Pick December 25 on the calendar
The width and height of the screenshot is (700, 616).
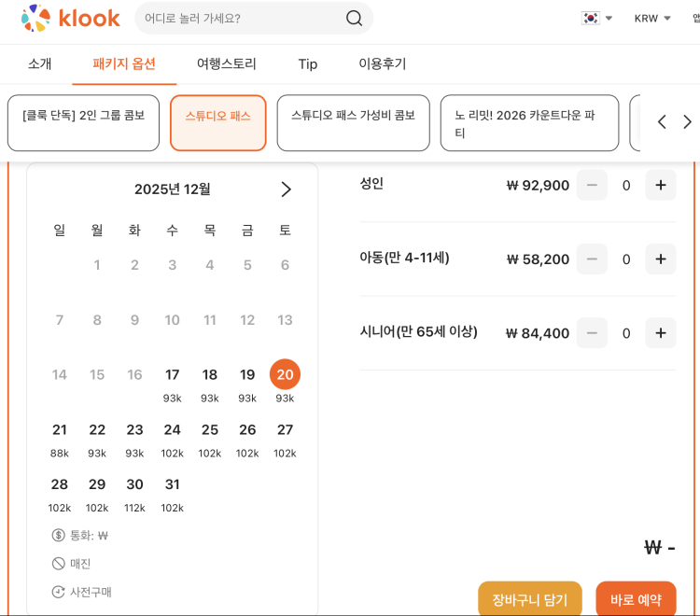pos(210,436)
